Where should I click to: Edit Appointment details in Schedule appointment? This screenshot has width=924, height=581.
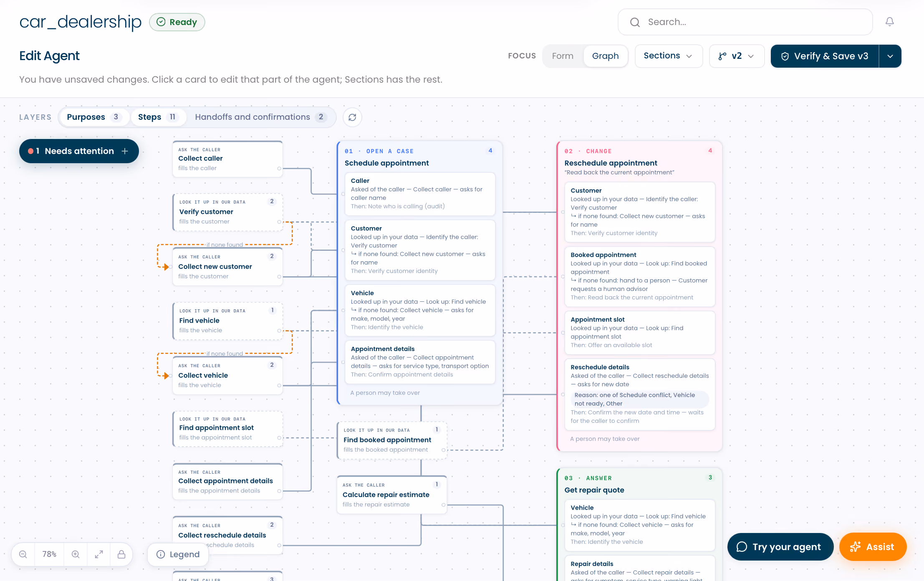tap(420, 362)
